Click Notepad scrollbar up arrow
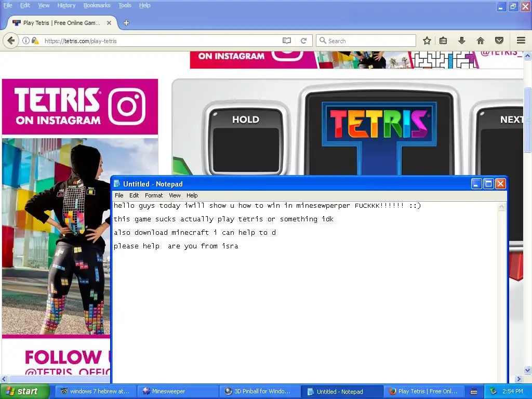Viewport: 532px width, 399px height. [x=501, y=206]
